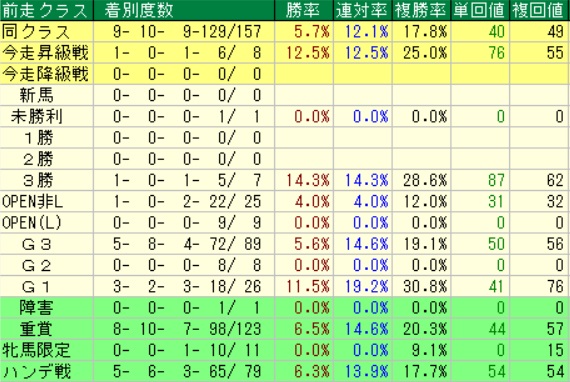The height and width of the screenshot is (382, 570).
Task: Click the 5.7% win rate in 同クラス row
Action: tap(304, 32)
